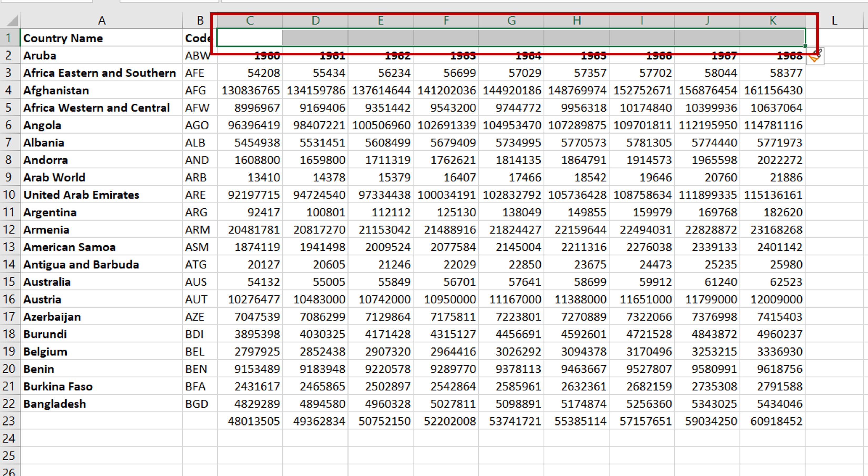Select row 1 header
The height and width of the screenshot is (476, 868).
point(10,38)
